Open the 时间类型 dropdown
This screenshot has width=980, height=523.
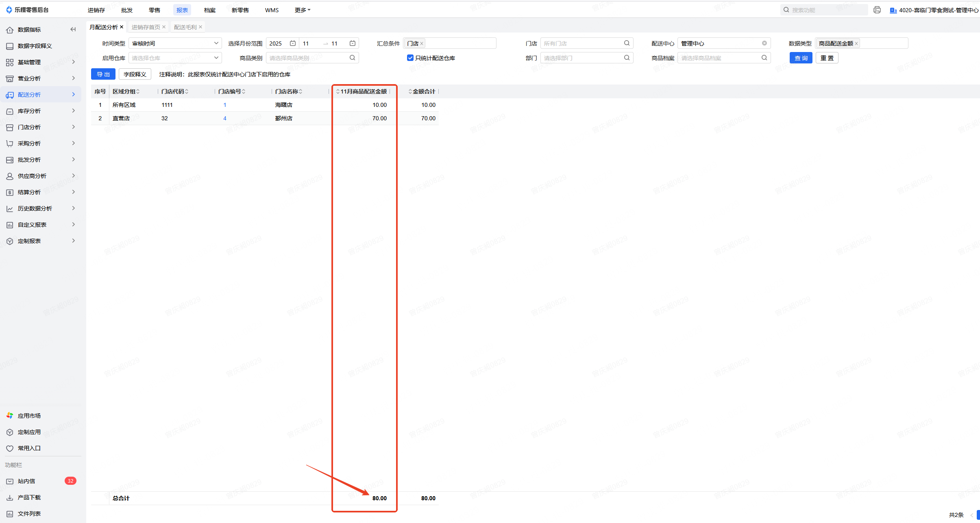pos(175,43)
